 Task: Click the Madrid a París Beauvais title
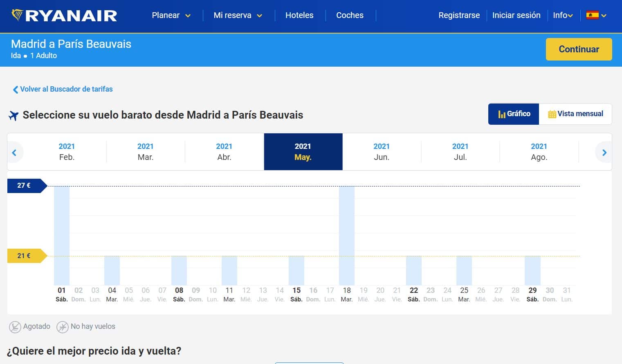click(x=71, y=44)
